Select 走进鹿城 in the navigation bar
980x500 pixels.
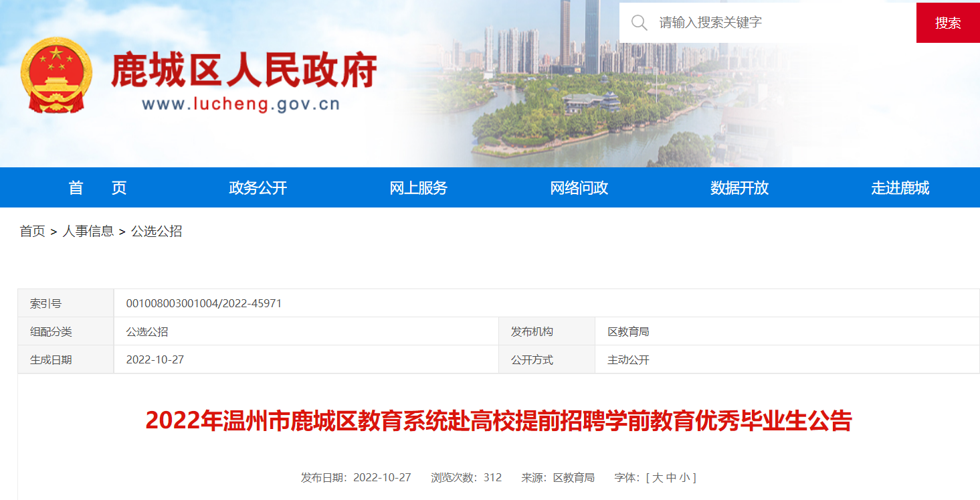[x=900, y=188]
